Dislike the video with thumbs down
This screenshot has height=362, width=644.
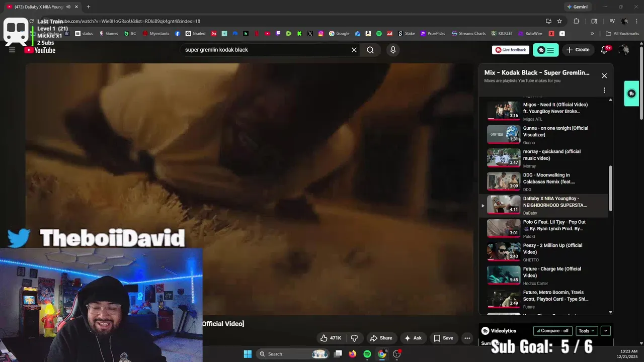pyautogui.click(x=354, y=338)
